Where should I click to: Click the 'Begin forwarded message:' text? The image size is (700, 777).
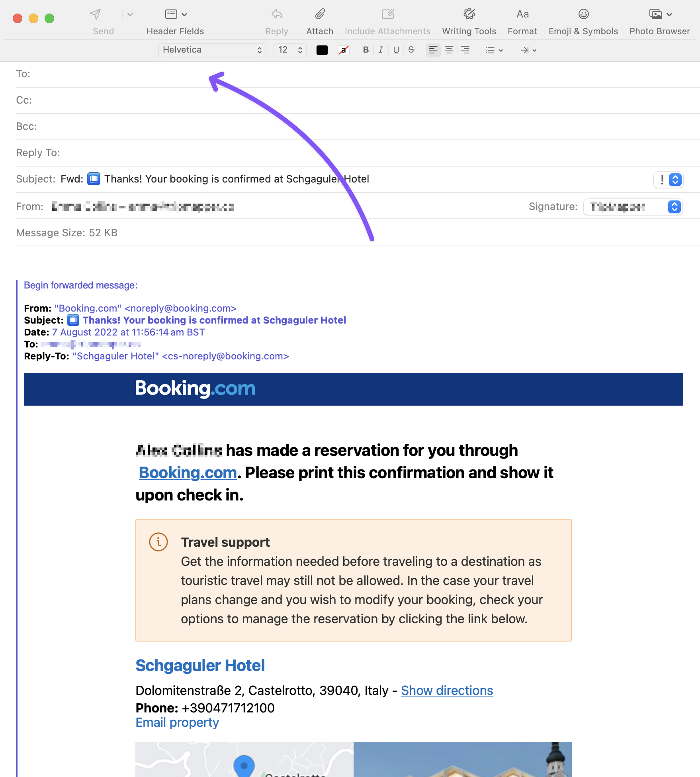click(x=81, y=285)
